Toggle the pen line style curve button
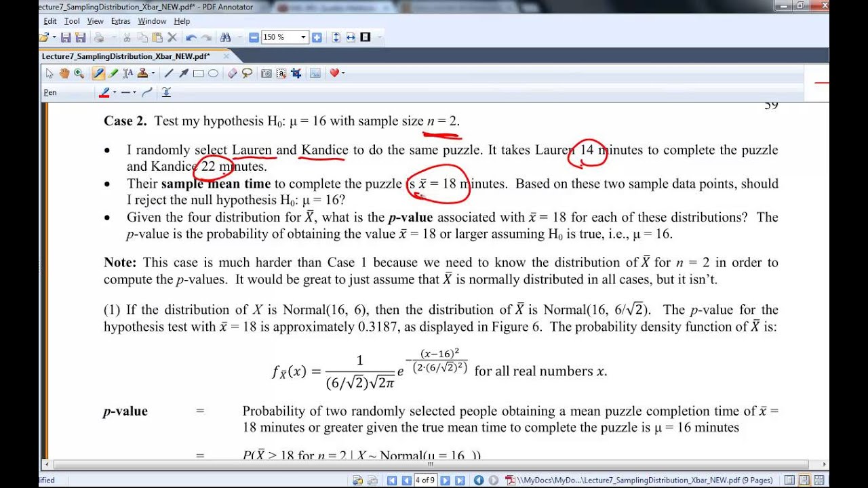This screenshot has height=488, width=868. coord(148,92)
